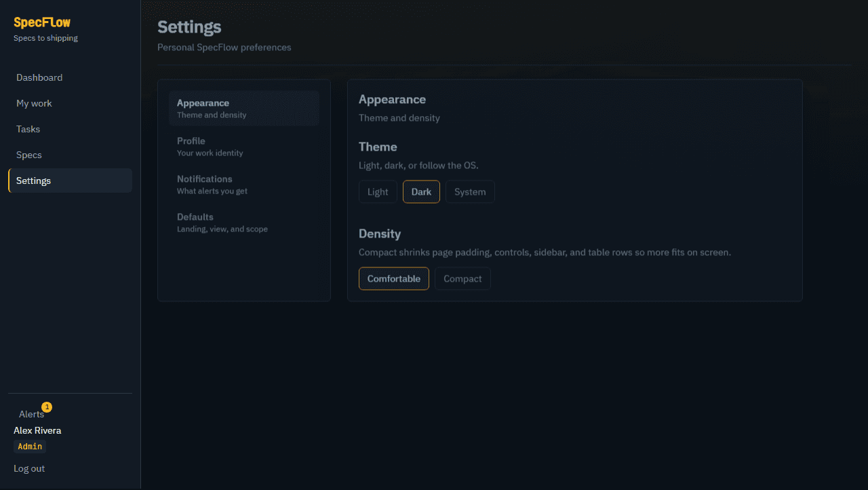Open the Notifications settings tab

pos(244,185)
